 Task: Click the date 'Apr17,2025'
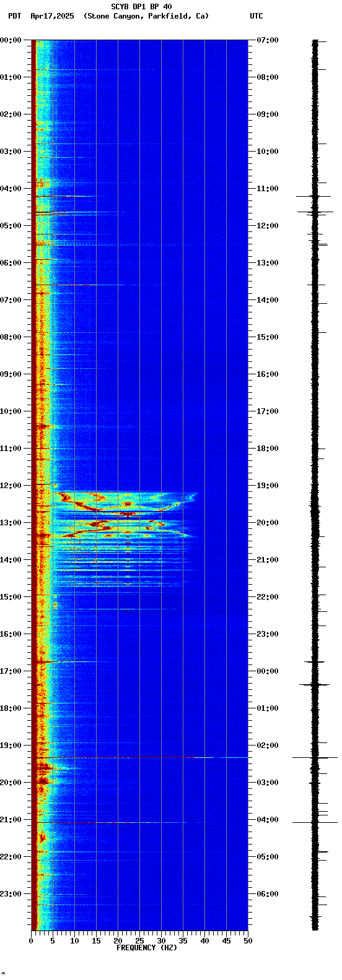point(51,16)
